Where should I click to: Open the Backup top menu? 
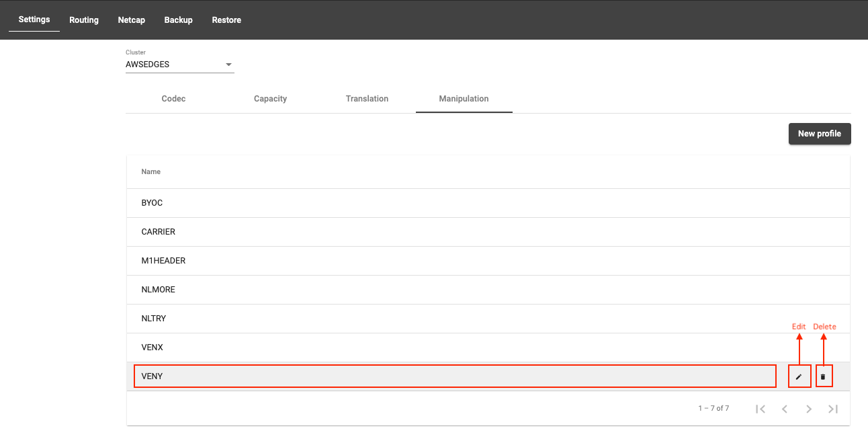179,19
